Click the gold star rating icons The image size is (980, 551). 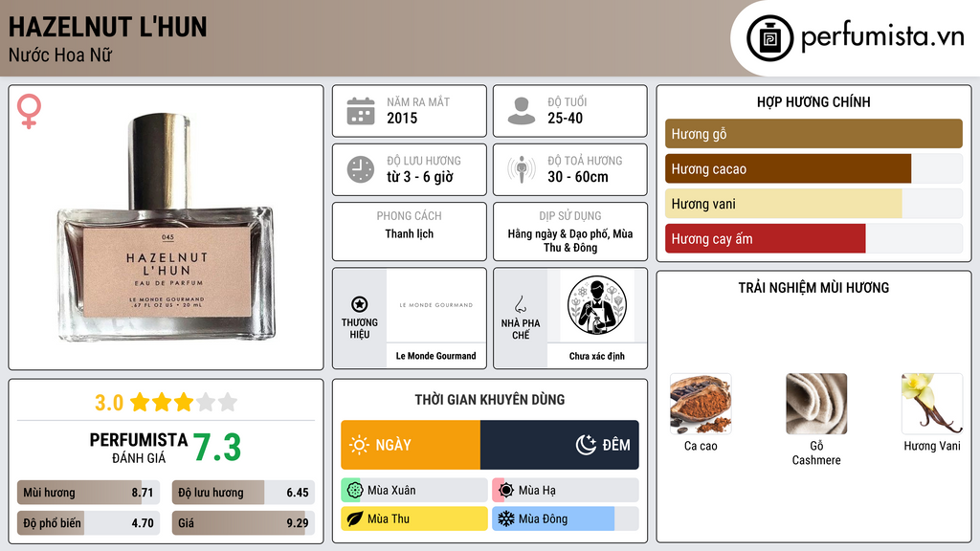click(x=184, y=403)
